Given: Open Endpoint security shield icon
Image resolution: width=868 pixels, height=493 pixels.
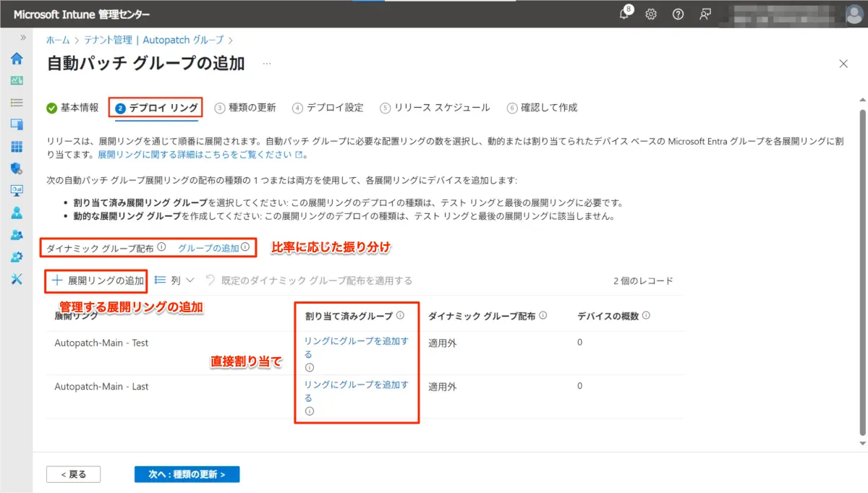Looking at the screenshot, I should pyautogui.click(x=16, y=168).
